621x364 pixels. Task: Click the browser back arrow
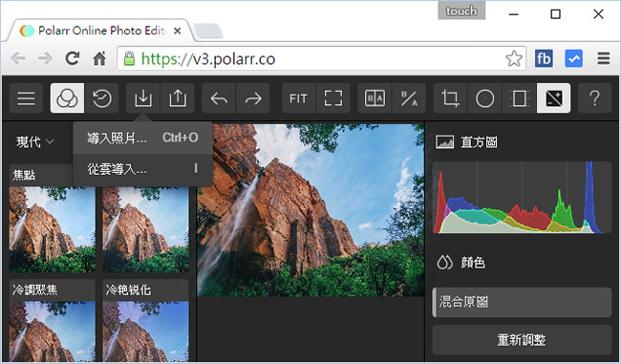click(18, 59)
